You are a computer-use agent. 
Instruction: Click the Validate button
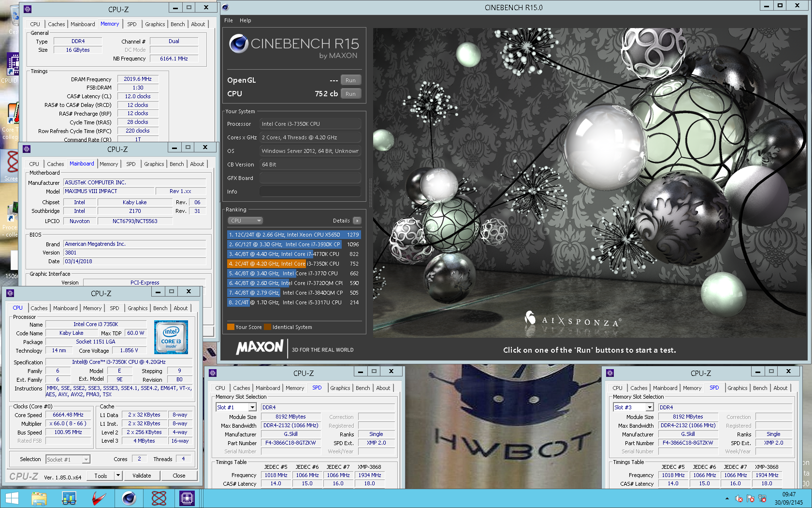pos(142,476)
